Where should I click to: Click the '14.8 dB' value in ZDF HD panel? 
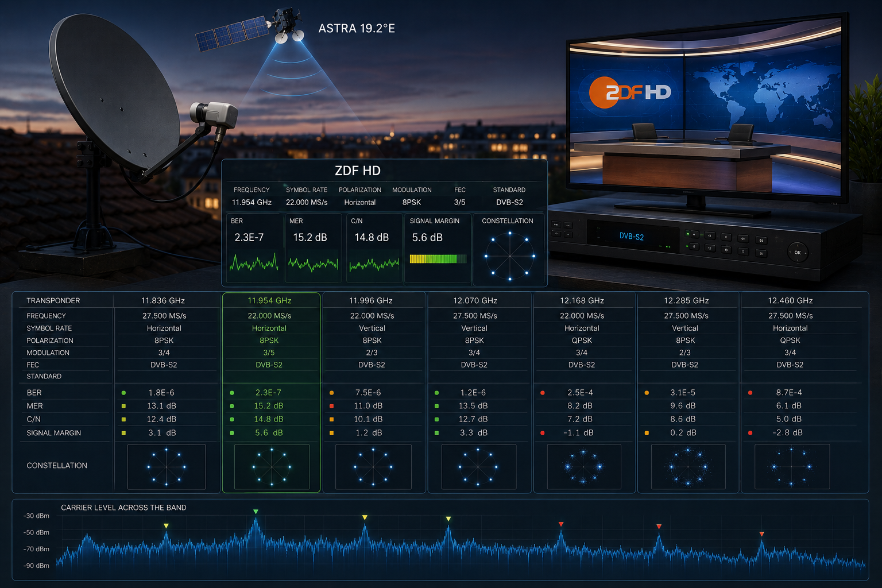pos(372,237)
